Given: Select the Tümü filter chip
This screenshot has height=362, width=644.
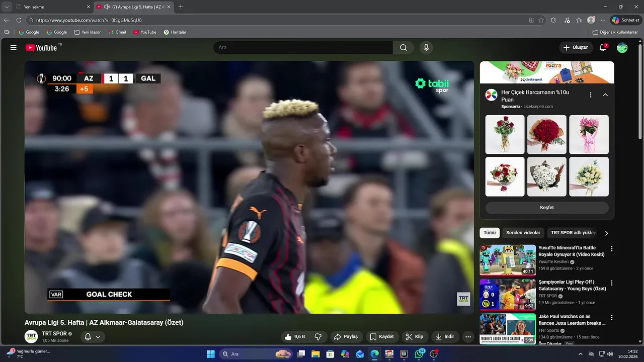Looking at the screenshot, I should pos(490,233).
